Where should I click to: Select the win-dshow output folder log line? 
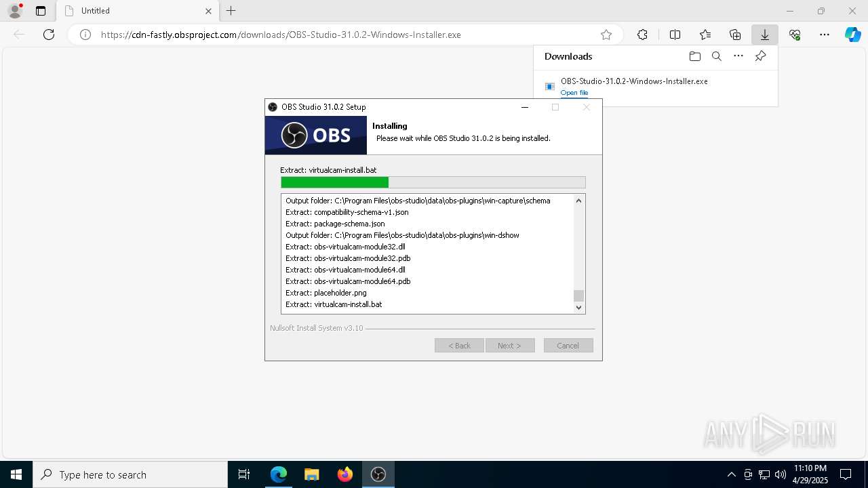pos(402,235)
